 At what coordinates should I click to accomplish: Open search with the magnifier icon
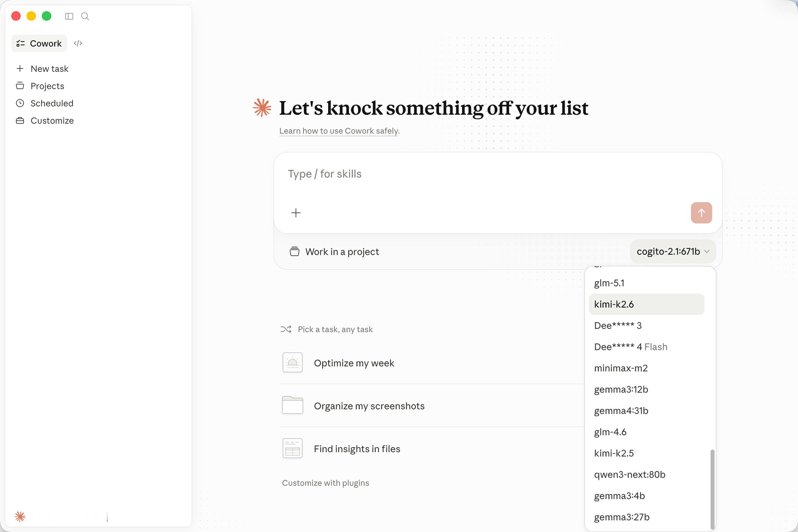tap(85, 16)
